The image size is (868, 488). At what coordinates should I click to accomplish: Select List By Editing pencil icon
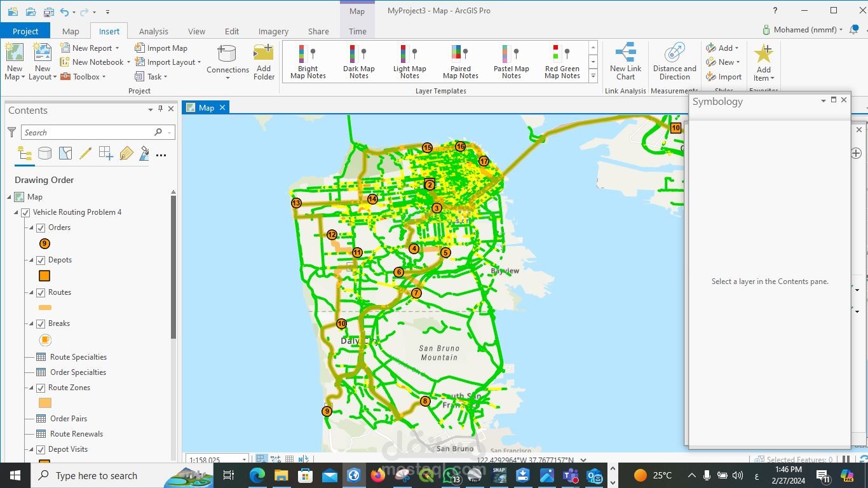[86, 153]
